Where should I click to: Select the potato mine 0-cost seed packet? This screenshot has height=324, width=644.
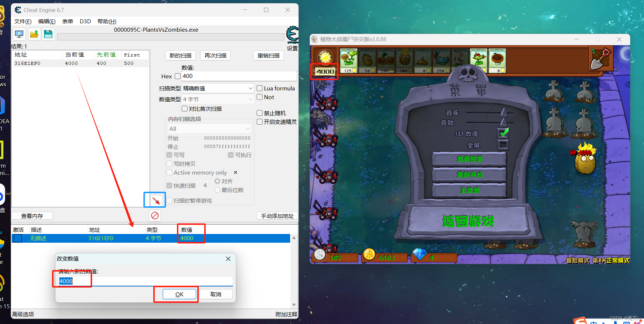coord(423,60)
